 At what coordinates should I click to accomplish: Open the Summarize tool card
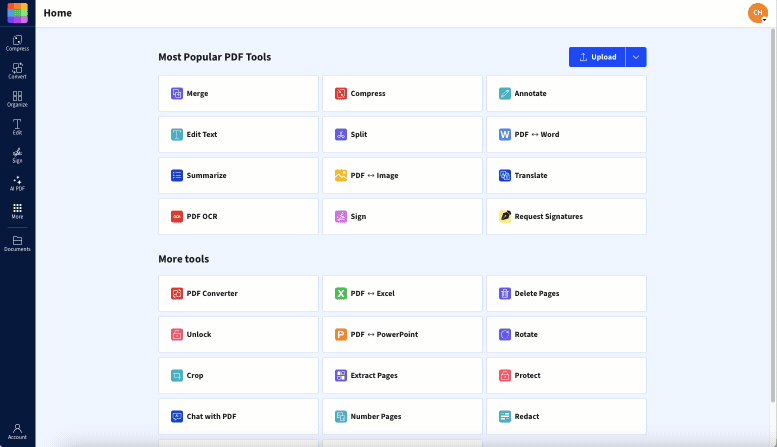(x=238, y=175)
